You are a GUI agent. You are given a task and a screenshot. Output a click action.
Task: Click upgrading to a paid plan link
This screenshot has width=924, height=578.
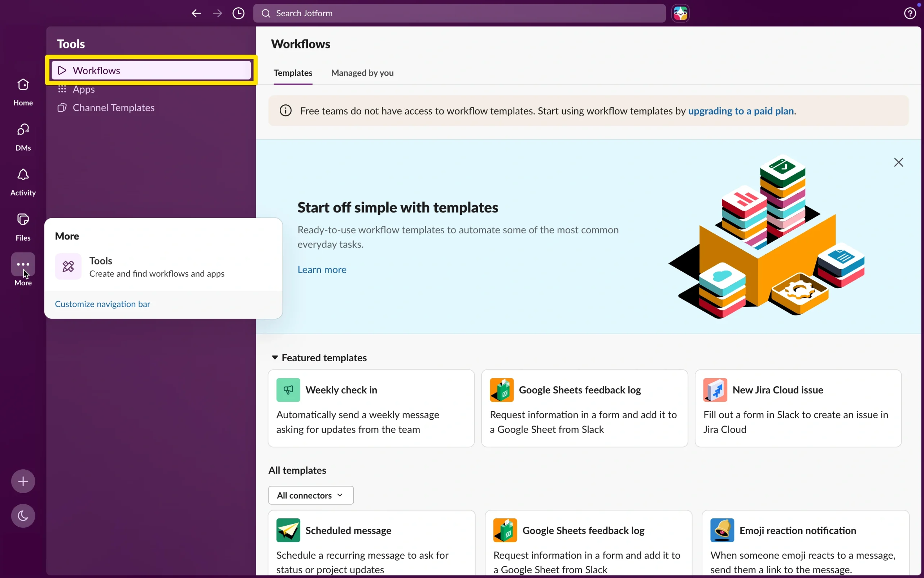pyautogui.click(x=741, y=111)
